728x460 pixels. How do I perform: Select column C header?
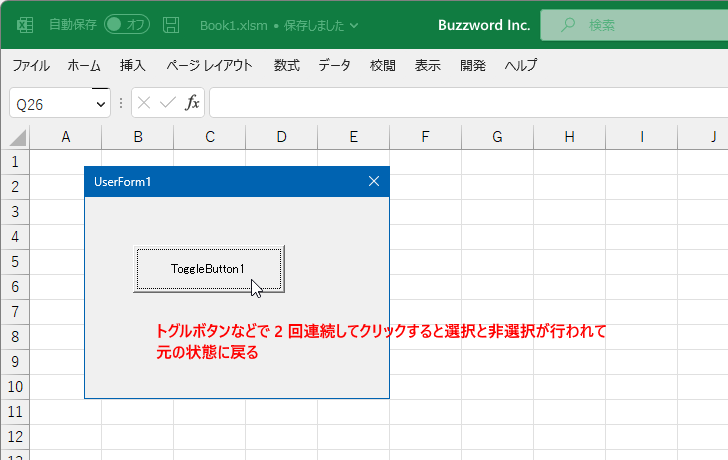point(209,137)
